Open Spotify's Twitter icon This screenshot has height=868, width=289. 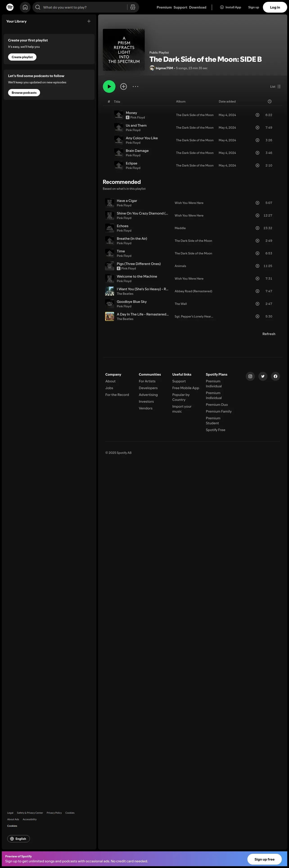click(263, 376)
